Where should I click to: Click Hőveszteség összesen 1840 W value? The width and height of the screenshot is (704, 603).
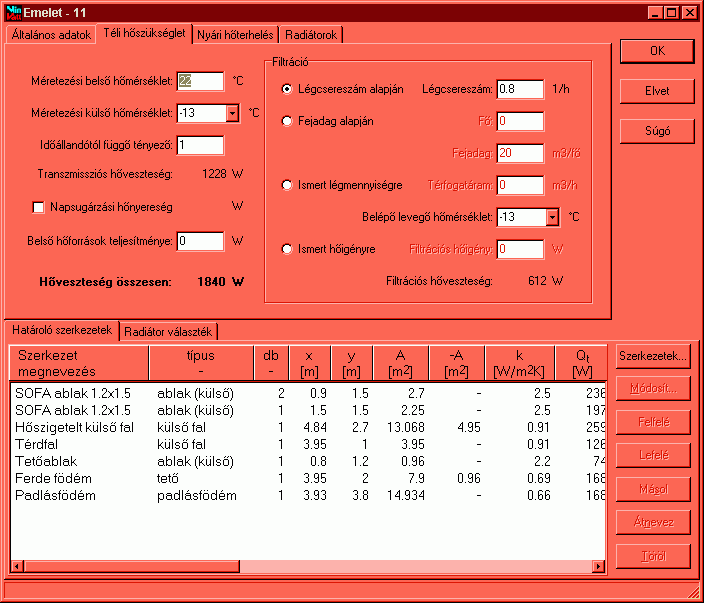(220, 282)
